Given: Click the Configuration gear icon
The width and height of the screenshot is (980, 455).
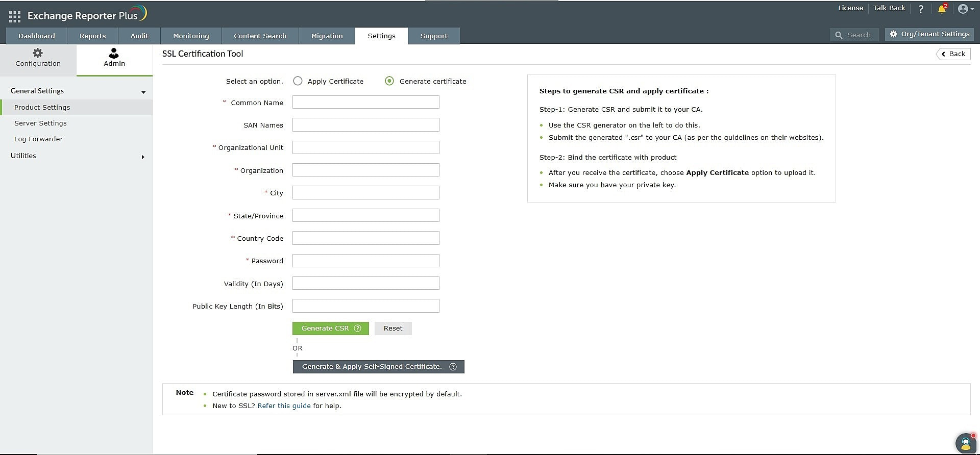Looking at the screenshot, I should click(38, 53).
